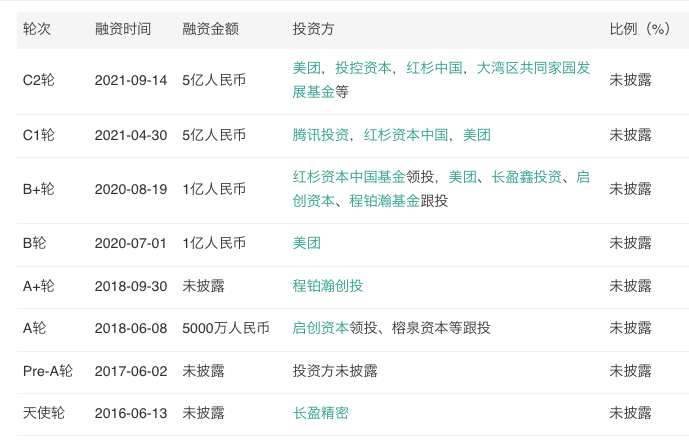
Task: Open 美团 link in C2轮 row
Action: pos(307,68)
